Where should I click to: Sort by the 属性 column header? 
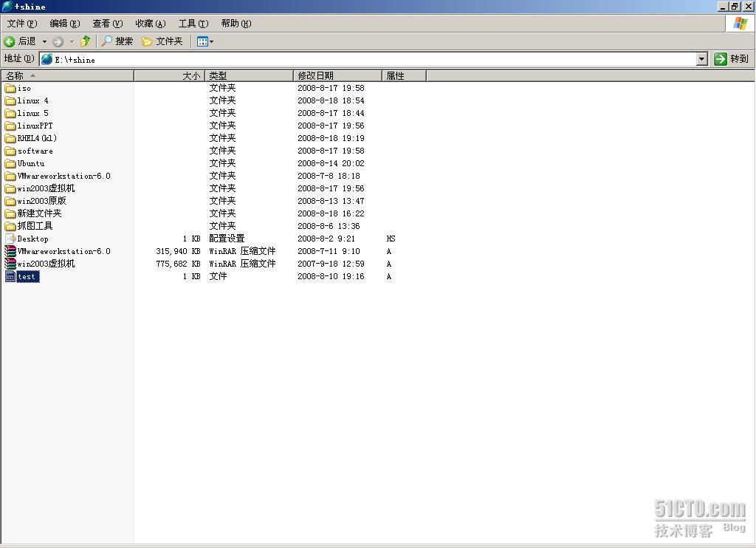pos(404,76)
